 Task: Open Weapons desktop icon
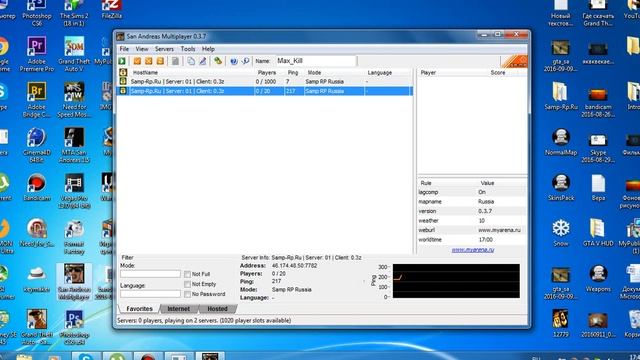click(x=598, y=279)
